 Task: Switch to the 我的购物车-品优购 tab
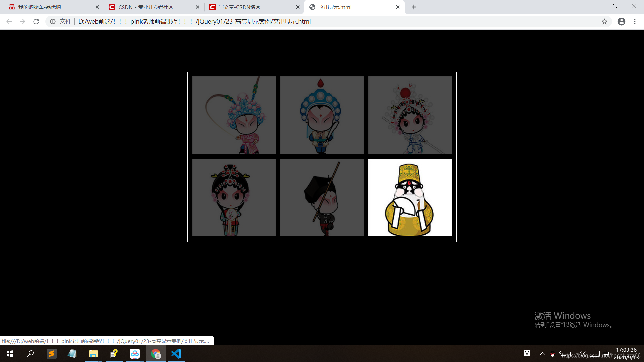pyautogui.click(x=50, y=7)
